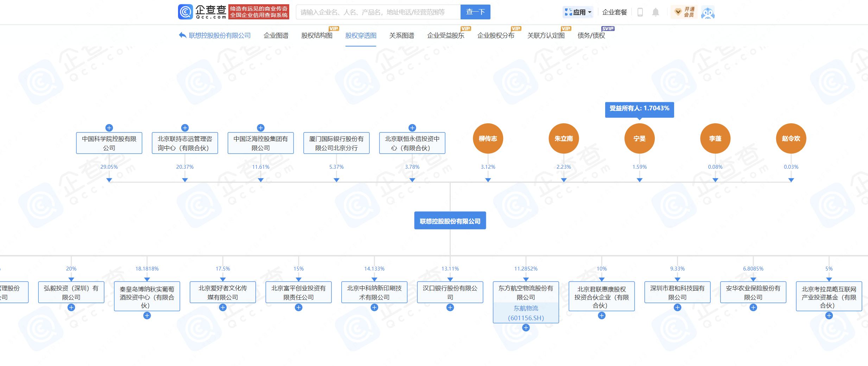Select the 中国科学院控股有限公司 node

[109, 143]
